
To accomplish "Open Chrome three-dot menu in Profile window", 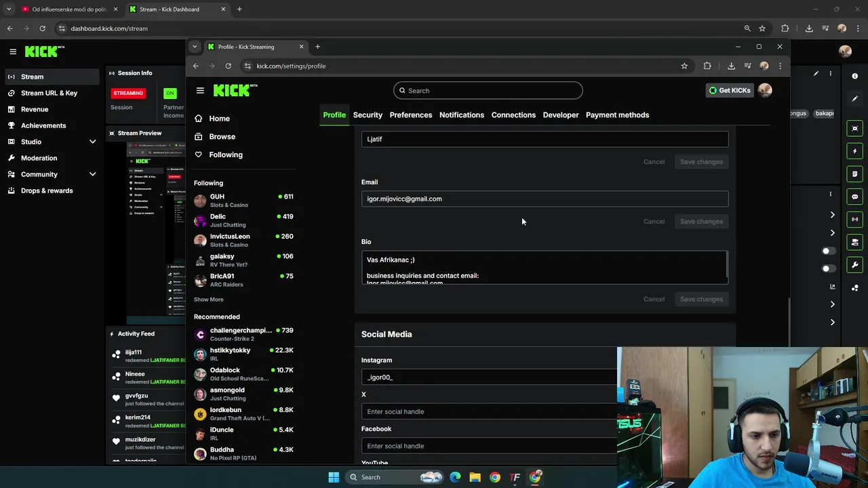I will tap(780, 66).
